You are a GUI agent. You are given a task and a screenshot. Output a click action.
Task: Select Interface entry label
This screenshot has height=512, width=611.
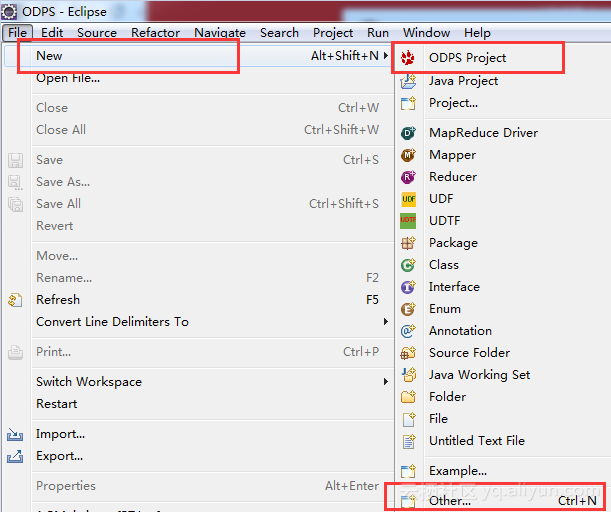click(x=454, y=286)
